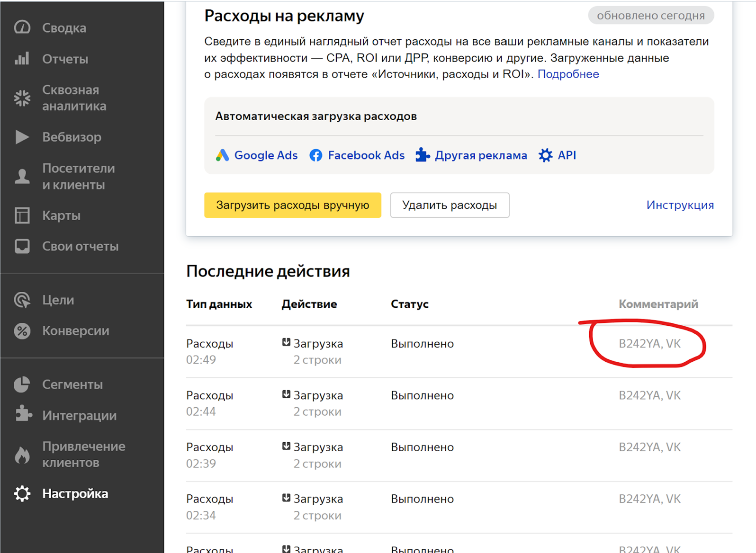Open the API link
The width and height of the screenshot is (756, 553).
(567, 155)
